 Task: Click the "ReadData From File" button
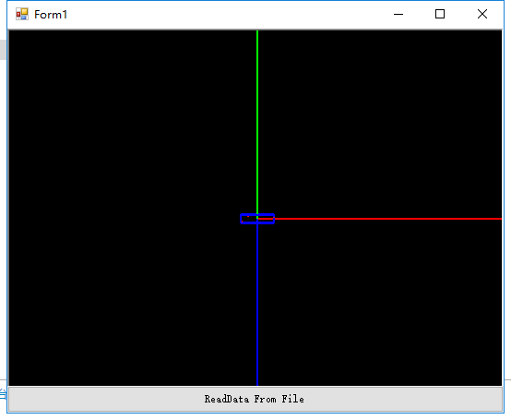point(255,399)
